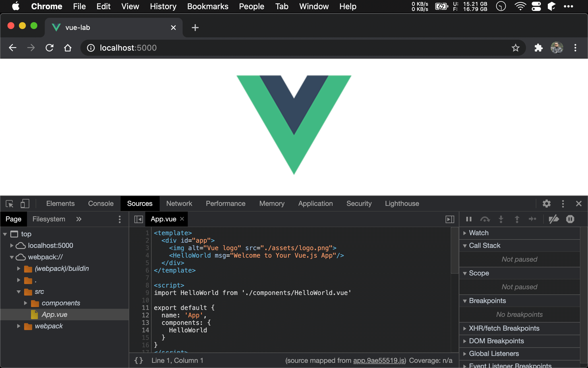The width and height of the screenshot is (588, 368).
Task: Pretty print the source with braces icon
Action: [138, 361]
